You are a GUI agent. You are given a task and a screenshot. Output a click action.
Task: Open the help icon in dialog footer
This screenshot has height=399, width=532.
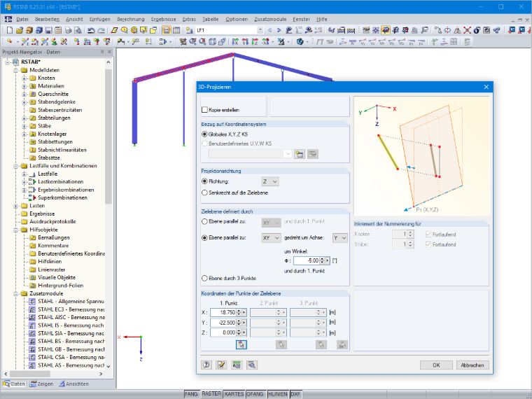(x=206, y=365)
